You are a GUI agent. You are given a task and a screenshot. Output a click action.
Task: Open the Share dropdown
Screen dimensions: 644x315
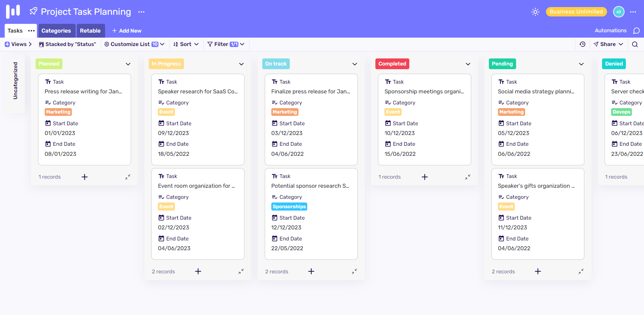coord(608,44)
